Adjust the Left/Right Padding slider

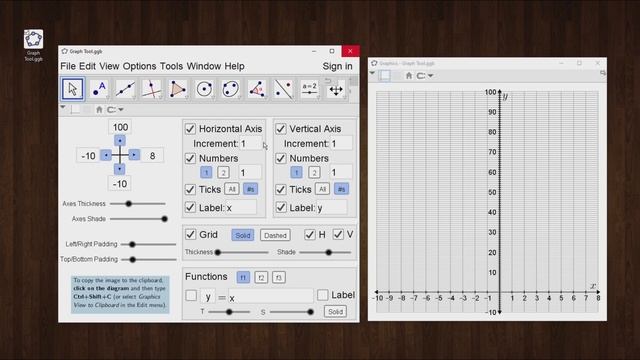[149, 244]
